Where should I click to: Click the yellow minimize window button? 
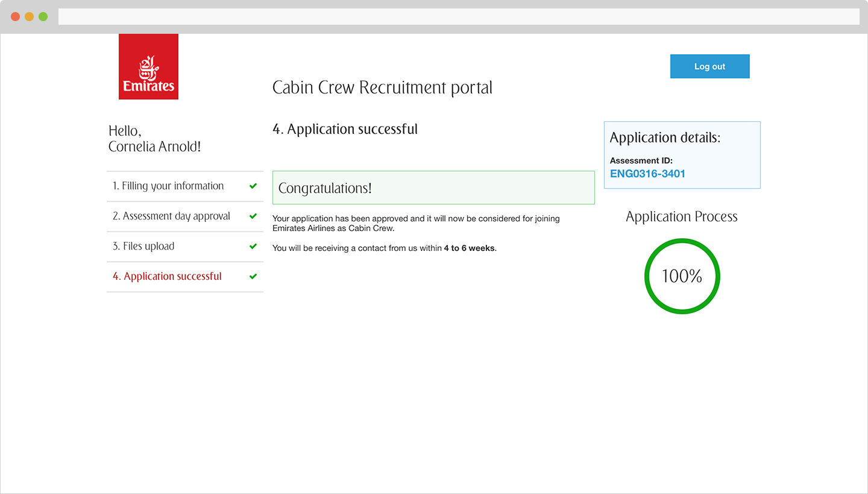click(30, 17)
